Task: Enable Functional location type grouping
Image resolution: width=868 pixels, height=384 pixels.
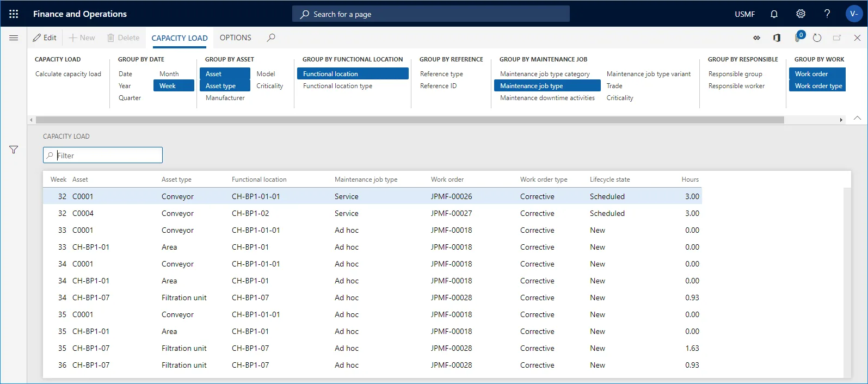Action: (338, 86)
